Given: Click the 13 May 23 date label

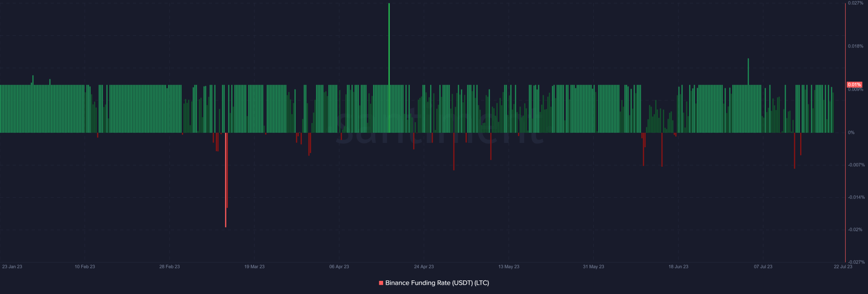Looking at the screenshot, I should coord(509,267).
